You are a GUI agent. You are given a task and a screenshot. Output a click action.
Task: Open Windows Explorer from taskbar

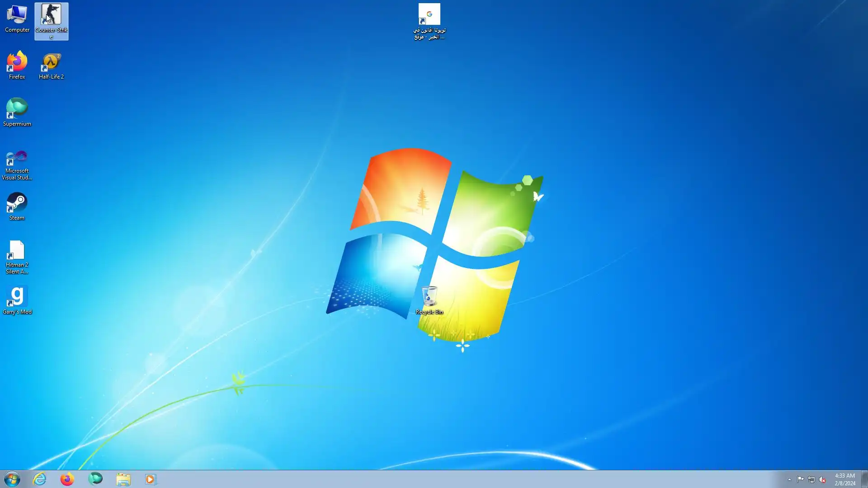coord(123,479)
